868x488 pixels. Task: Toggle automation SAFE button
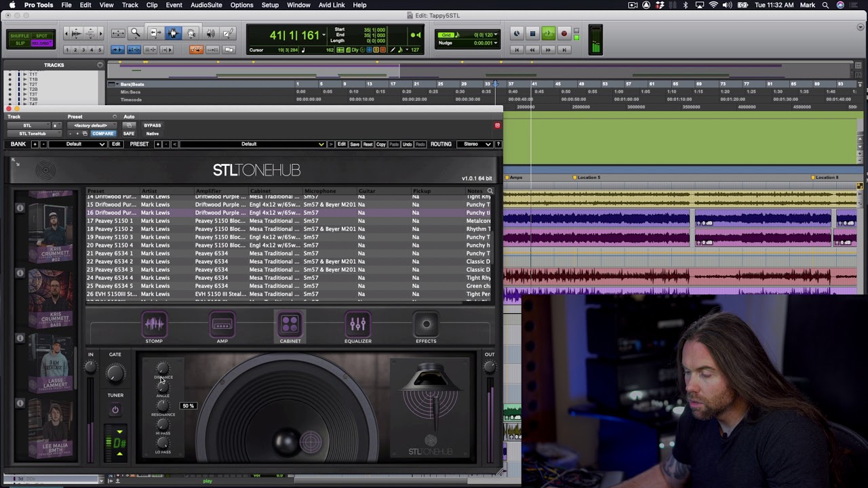coord(129,134)
